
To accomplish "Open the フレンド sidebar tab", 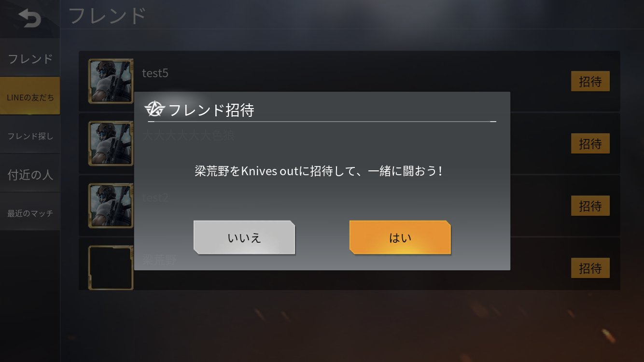I will (x=30, y=58).
